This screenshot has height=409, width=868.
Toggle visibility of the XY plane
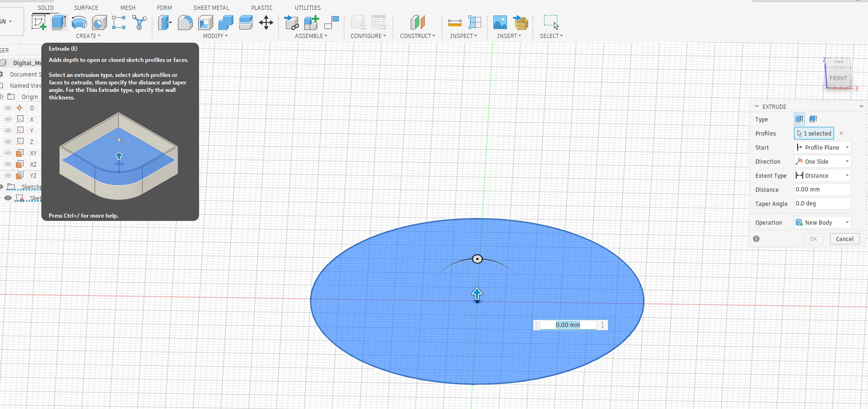click(x=8, y=153)
